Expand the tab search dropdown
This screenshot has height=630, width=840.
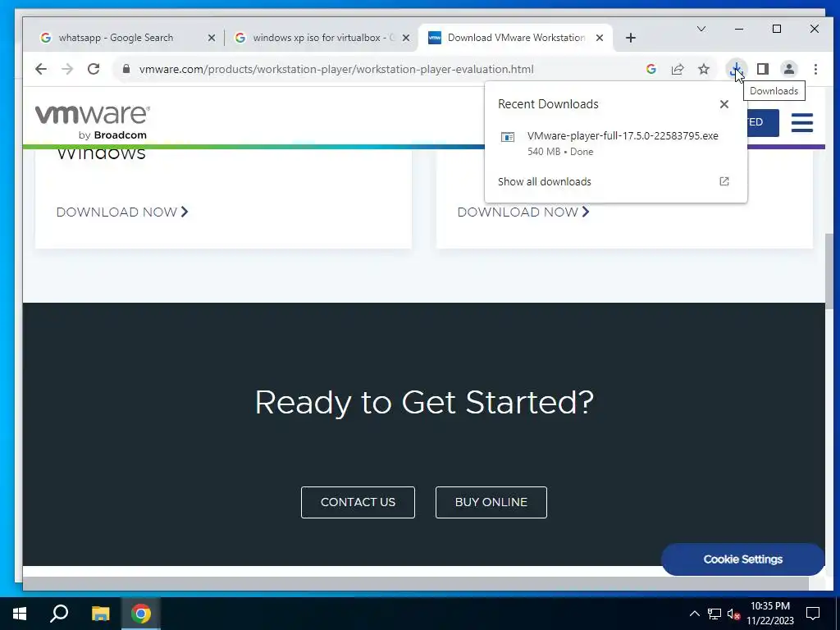(701, 29)
